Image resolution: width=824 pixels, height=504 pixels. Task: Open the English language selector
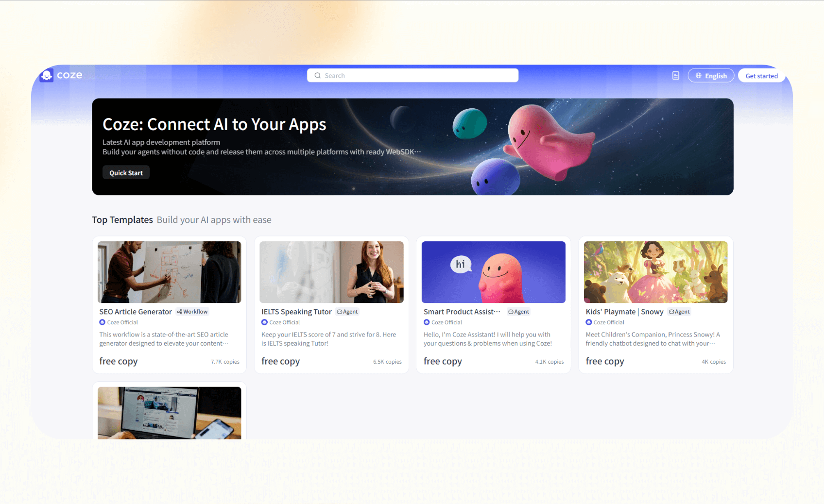(711, 76)
